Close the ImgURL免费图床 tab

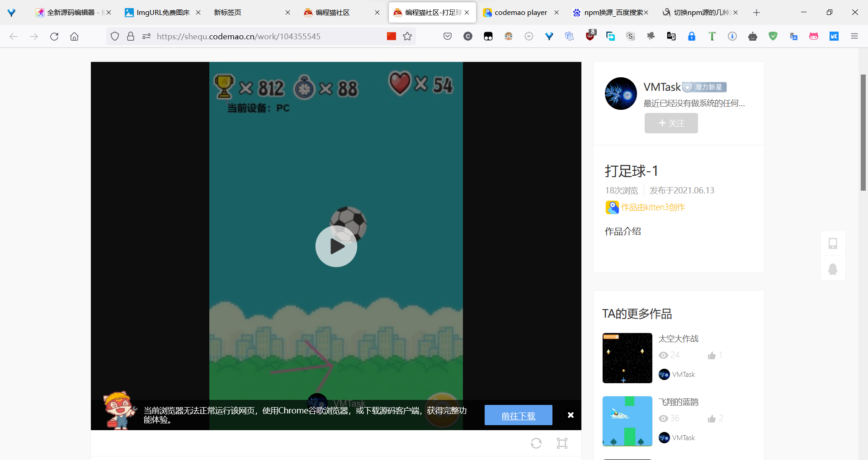click(x=198, y=13)
